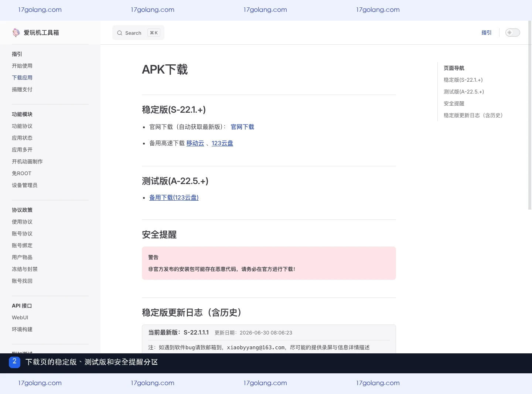Select 下载应用 in the sidebar
Viewport: 532px width, 394px height.
tap(22, 78)
